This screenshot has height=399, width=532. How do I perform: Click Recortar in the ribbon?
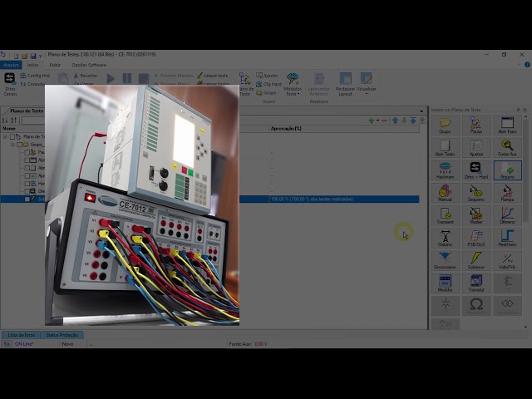(x=85, y=76)
